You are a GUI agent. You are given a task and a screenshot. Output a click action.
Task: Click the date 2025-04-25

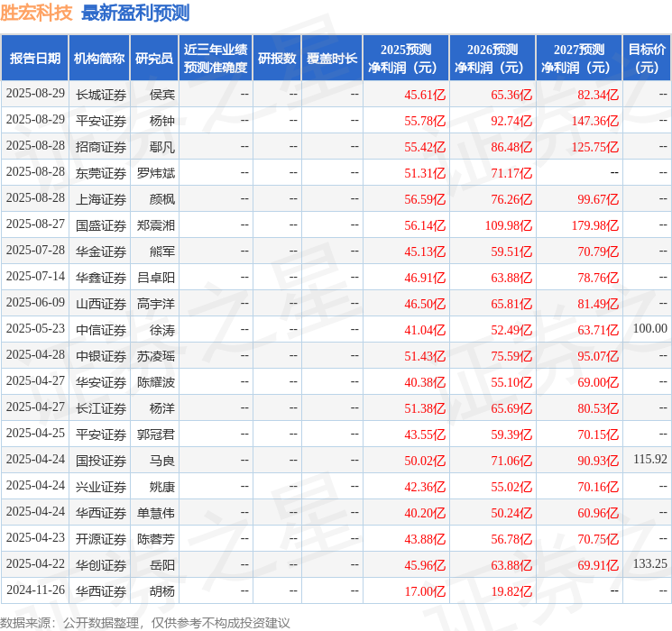pyautogui.click(x=35, y=433)
